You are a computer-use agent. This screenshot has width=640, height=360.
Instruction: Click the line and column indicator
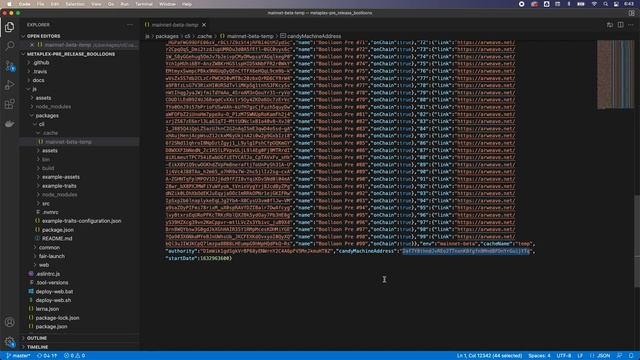[x=489, y=356]
